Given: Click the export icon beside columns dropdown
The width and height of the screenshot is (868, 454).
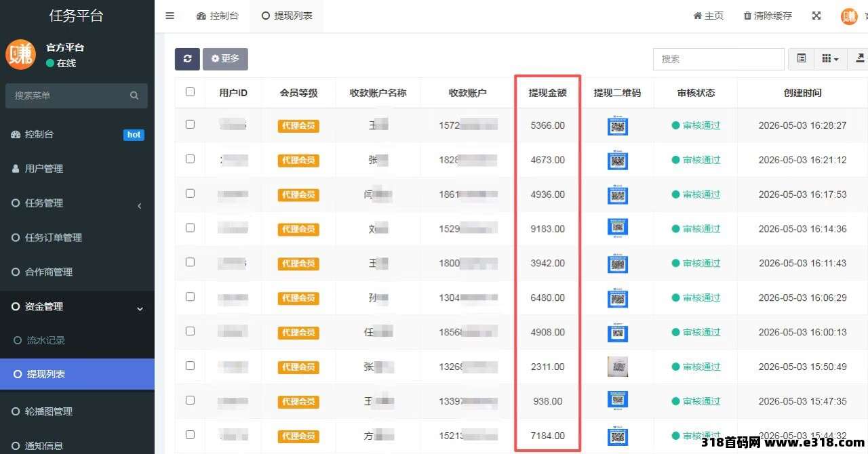Looking at the screenshot, I should (x=859, y=59).
